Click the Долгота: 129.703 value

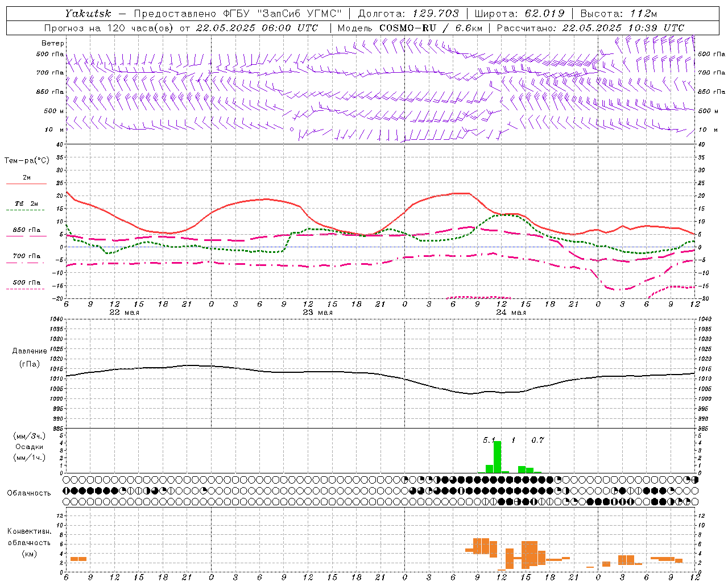pos(408,14)
